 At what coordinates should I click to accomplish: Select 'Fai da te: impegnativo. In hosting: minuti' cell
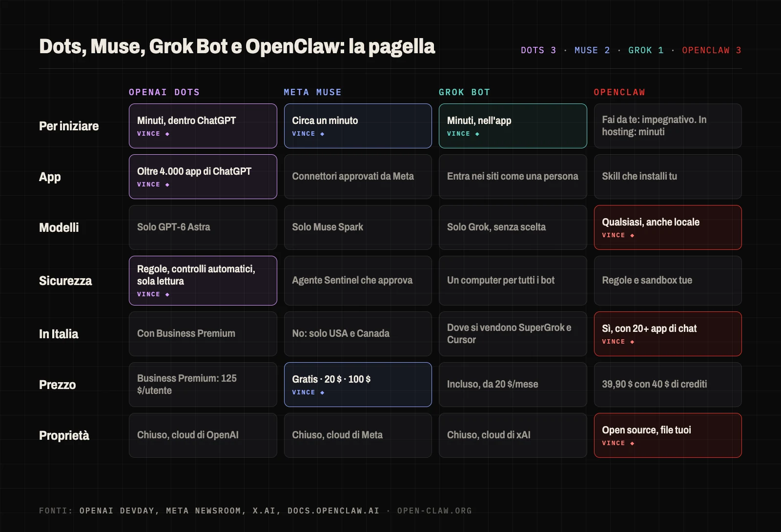(668, 126)
